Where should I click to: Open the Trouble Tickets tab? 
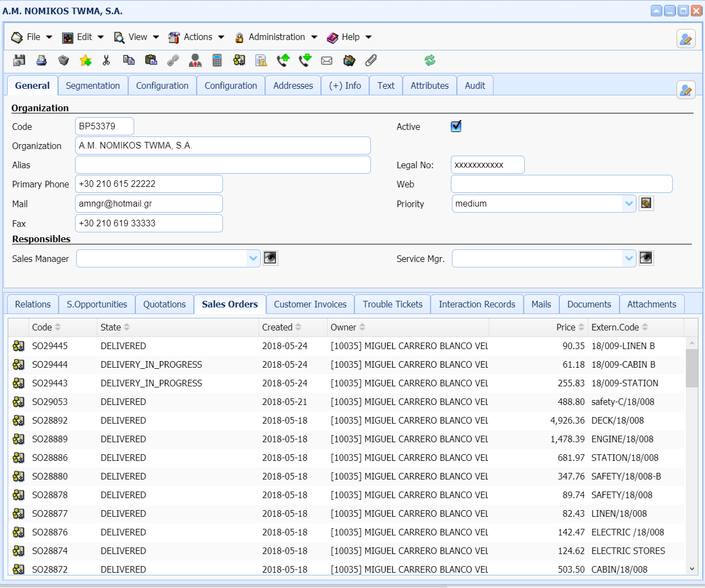[x=393, y=304]
